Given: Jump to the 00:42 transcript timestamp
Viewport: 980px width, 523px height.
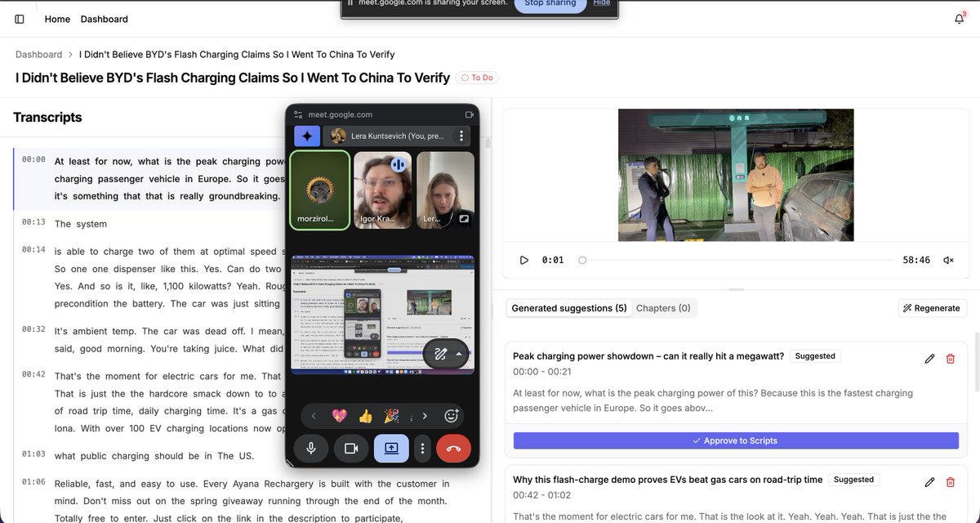Looking at the screenshot, I should point(33,374).
